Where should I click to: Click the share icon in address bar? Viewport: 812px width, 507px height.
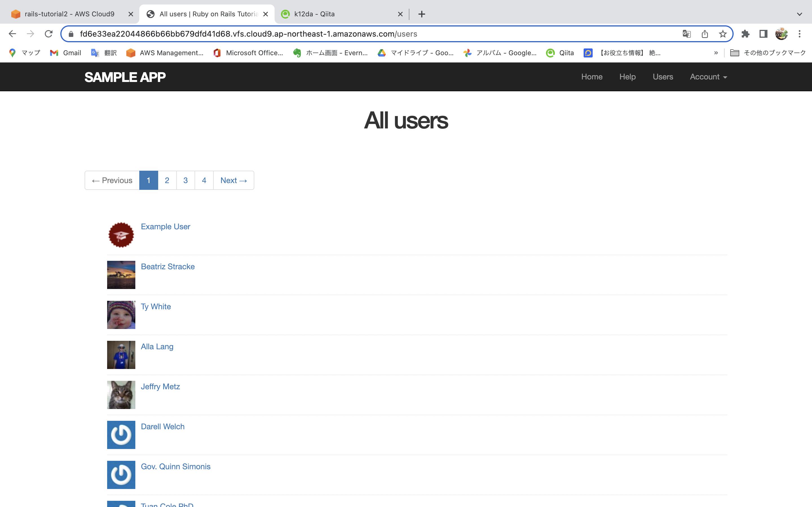(x=705, y=34)
